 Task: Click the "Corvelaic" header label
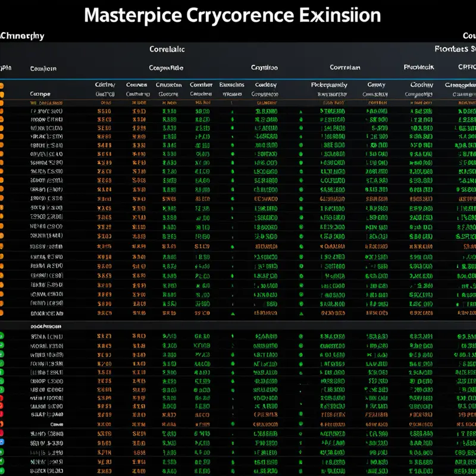pos(167,49)
